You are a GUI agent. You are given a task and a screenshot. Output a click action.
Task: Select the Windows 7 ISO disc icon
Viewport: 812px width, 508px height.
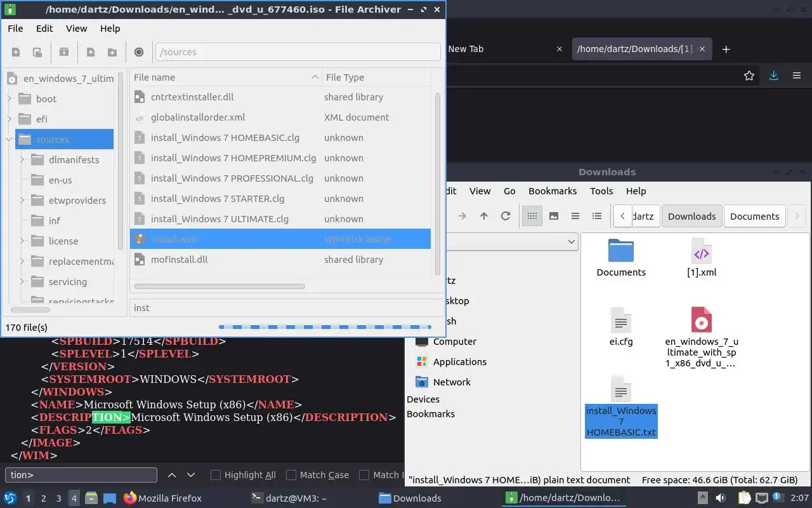pos(702,319)
